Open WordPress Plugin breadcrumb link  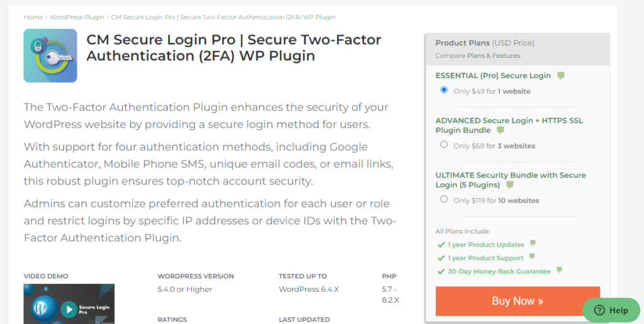click(x=75, y=17)
